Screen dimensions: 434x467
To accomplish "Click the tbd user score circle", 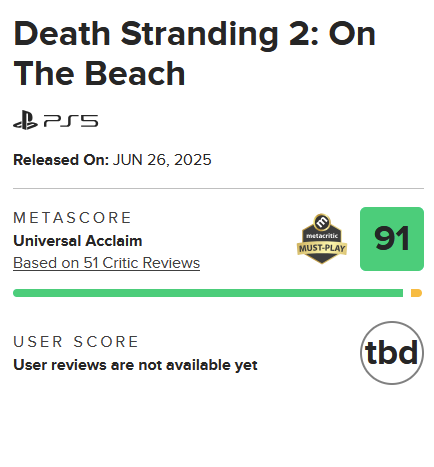I will (392, 353).
